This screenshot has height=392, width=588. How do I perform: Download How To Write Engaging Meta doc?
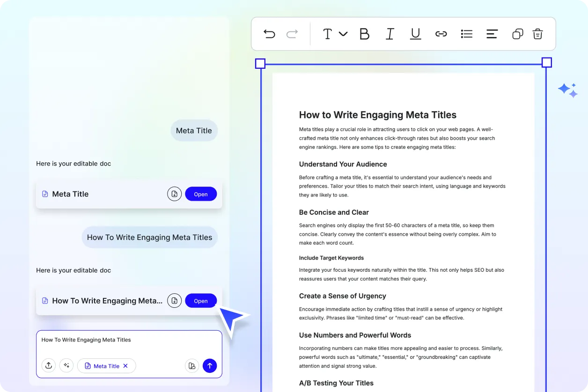tap(174, 301)
